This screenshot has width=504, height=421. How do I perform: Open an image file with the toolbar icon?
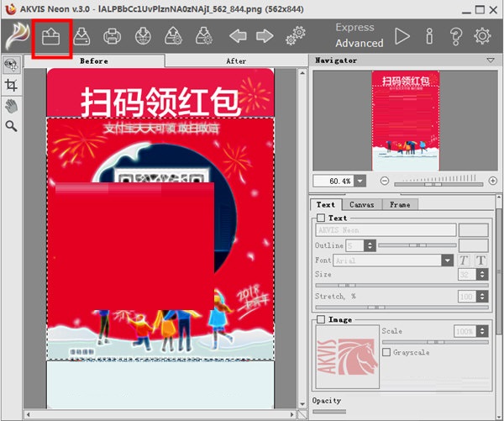[x=50, y=36]
